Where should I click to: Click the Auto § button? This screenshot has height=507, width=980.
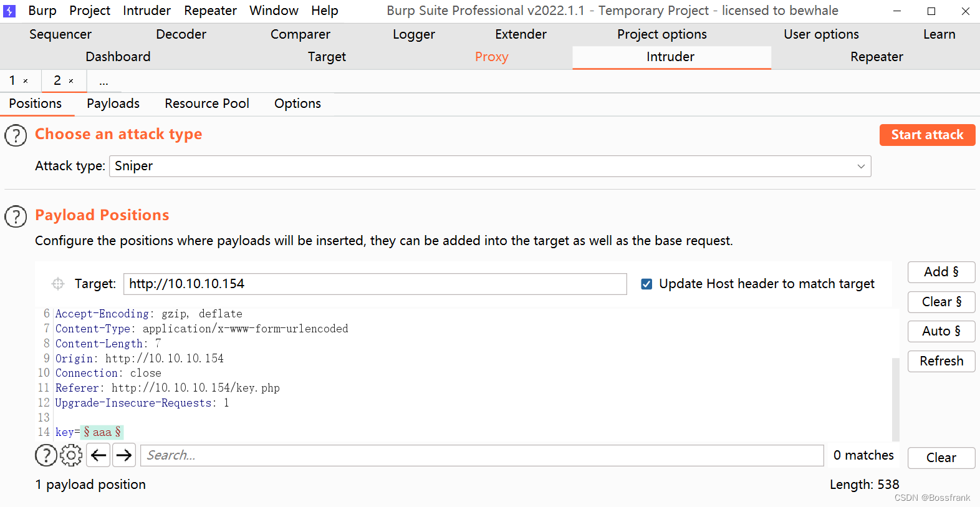point(941,331)
